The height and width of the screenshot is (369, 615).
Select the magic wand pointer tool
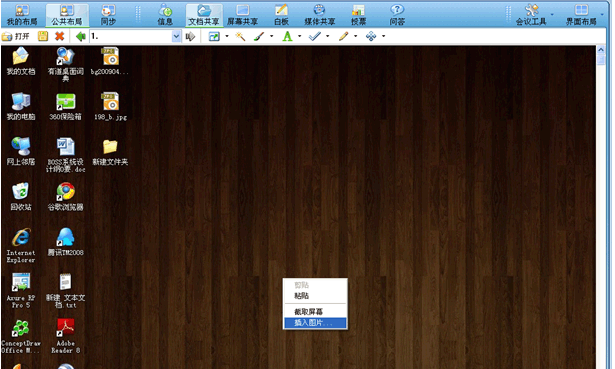tap(240, 36)
